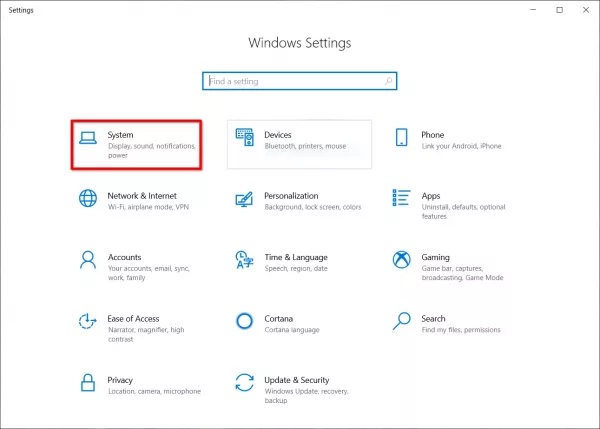Screen dimensions: 600x429
Task: Open Network & Internet title
Action: (x=142, y=196)
